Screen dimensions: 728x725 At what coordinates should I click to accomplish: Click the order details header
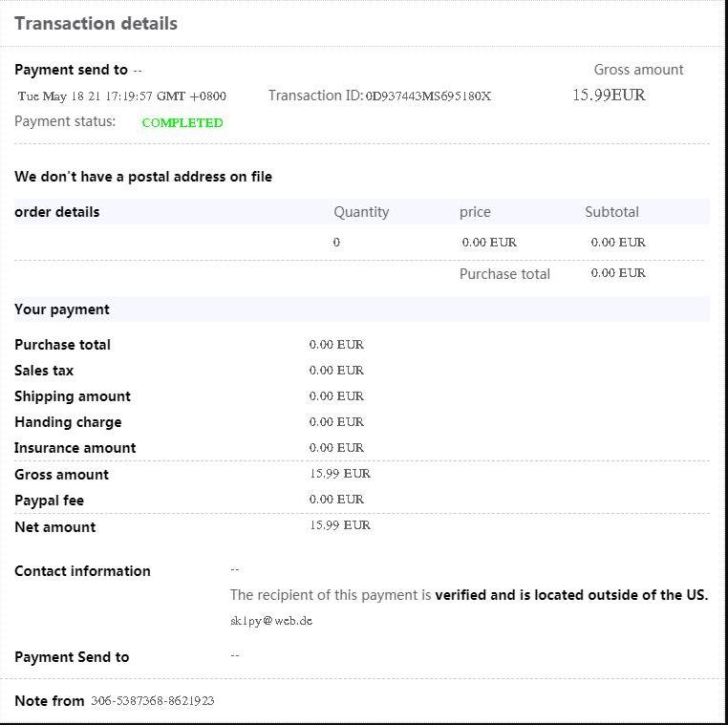57,212
